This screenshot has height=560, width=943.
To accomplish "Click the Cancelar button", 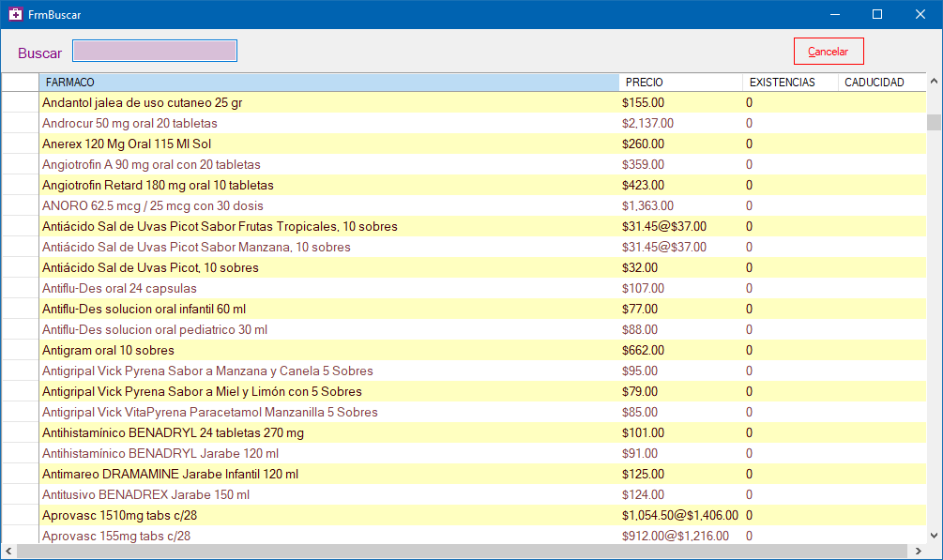I will pos(829,52).
